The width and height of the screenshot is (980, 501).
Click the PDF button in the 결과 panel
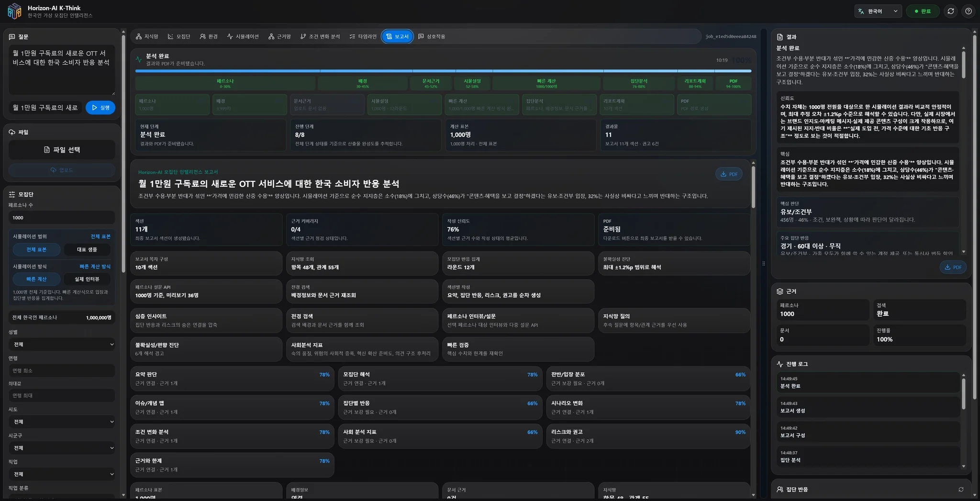click(x=953, y=267)
